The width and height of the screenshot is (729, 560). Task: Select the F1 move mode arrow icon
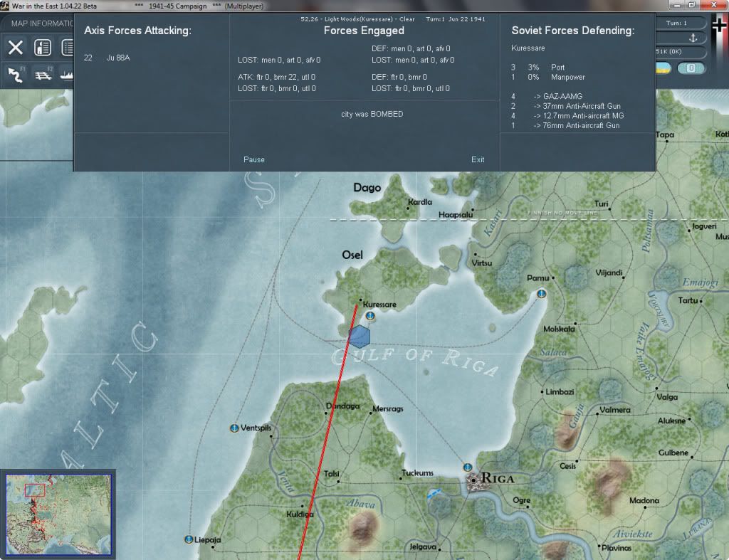pyautogui.click(x=16, y=74)
